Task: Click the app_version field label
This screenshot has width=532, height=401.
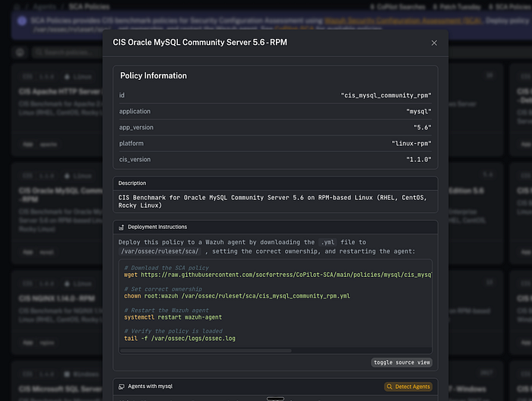Action: tap(136, 127)
